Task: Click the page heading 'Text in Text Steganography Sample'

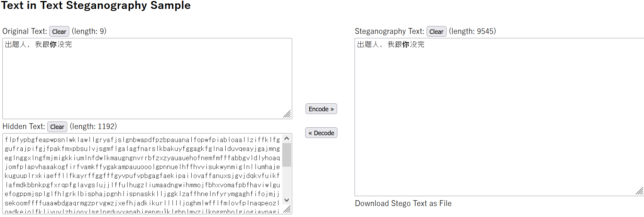Action: pos(96,5)
